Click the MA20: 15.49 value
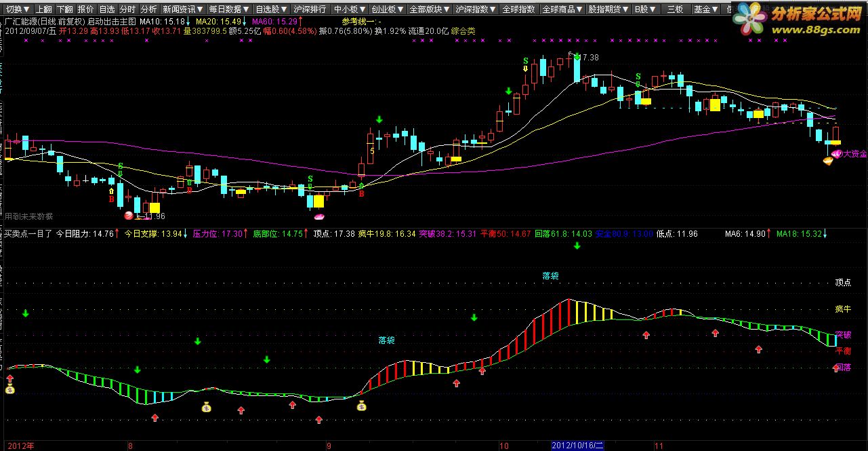Screen dimensions: 868x451 [x=220, y=21]
